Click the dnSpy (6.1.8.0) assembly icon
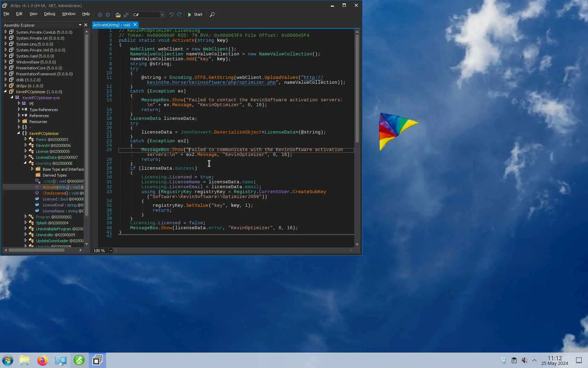This screenshot has width=588, height=368. tap(11, 86)
